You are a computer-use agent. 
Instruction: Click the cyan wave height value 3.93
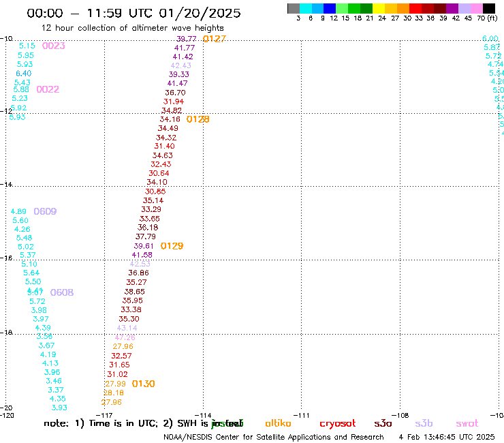click(x=59, y=408)
